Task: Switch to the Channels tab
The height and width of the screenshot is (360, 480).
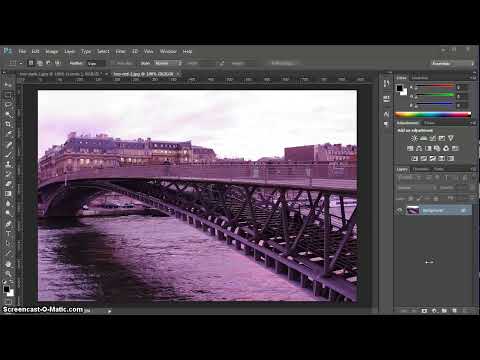Action: coord(421,169)
